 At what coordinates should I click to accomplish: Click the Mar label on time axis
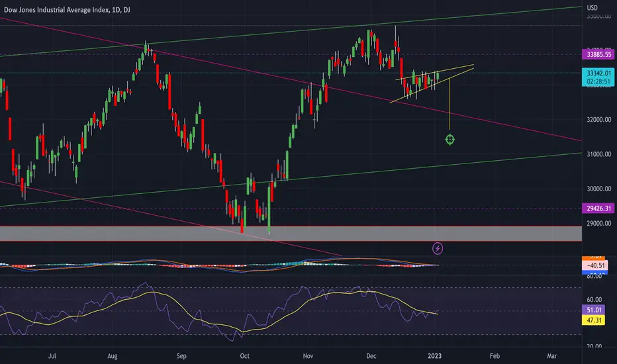(x=552, y=356)
